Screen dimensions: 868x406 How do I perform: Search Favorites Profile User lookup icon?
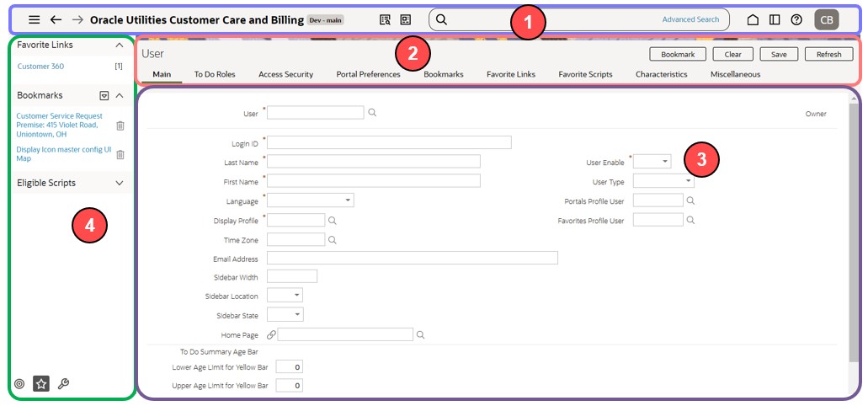(x=690, y=220)
